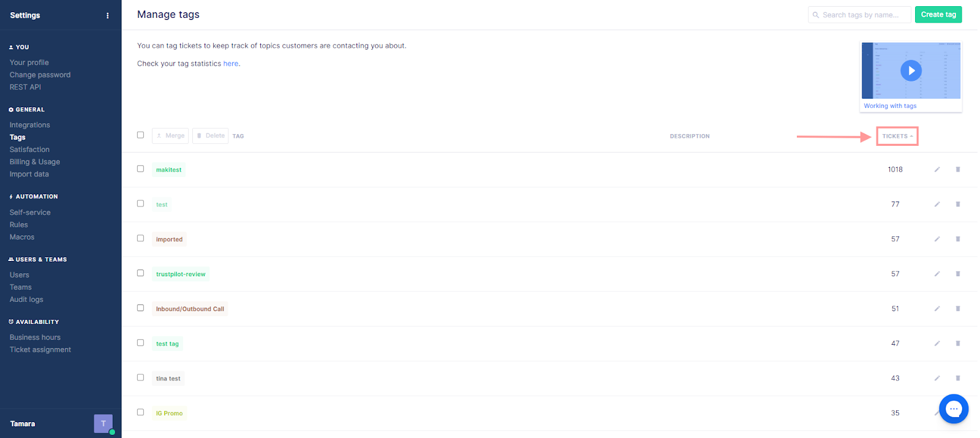The image size is (980, 438).
Task: Edit the tina test tag
Action: [x=937, y=379]
